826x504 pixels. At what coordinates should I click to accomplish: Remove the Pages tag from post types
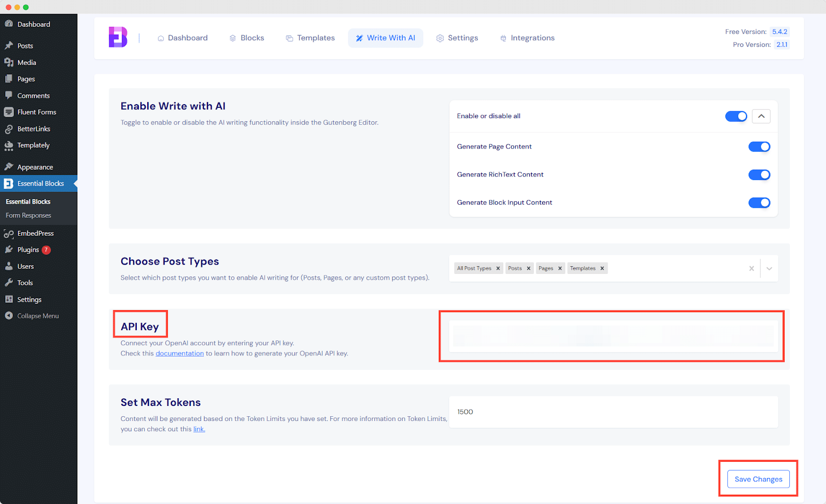point(560,268)
